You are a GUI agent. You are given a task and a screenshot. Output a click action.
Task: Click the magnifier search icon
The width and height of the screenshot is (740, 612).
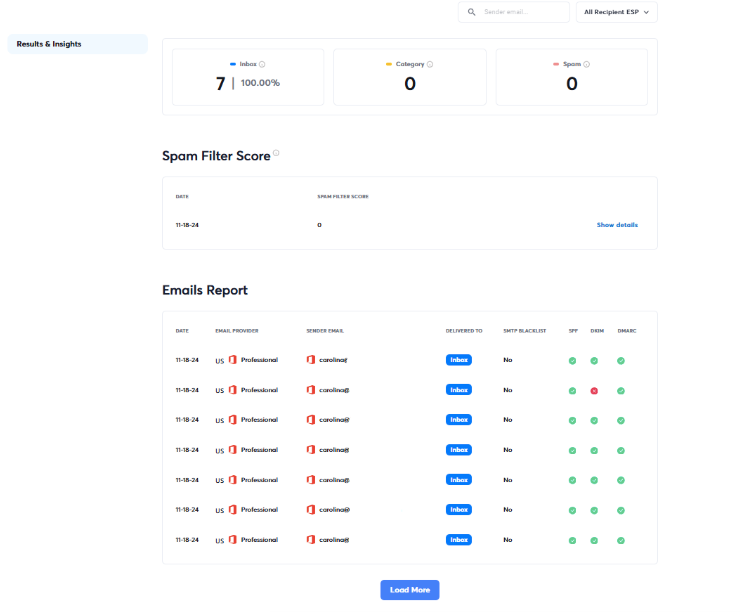(x=471, y=12)
